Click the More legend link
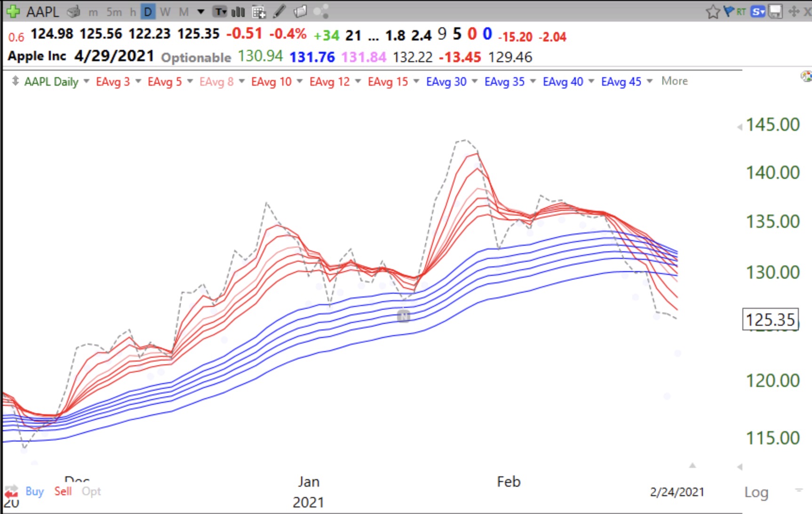The width and height of the screenshot is (812, 514). coord(675,81)
